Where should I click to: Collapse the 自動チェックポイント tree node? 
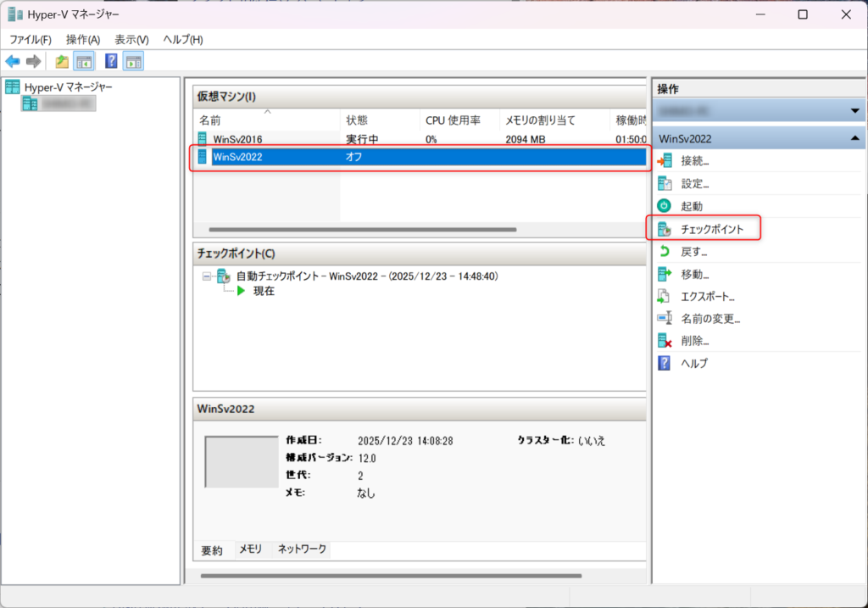pyautogui.click(x=206, y=276)
